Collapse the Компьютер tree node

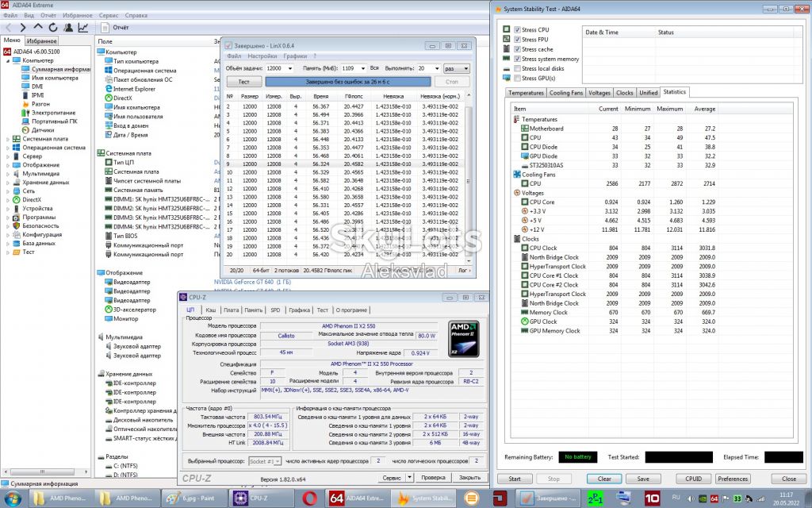(8, 60)
